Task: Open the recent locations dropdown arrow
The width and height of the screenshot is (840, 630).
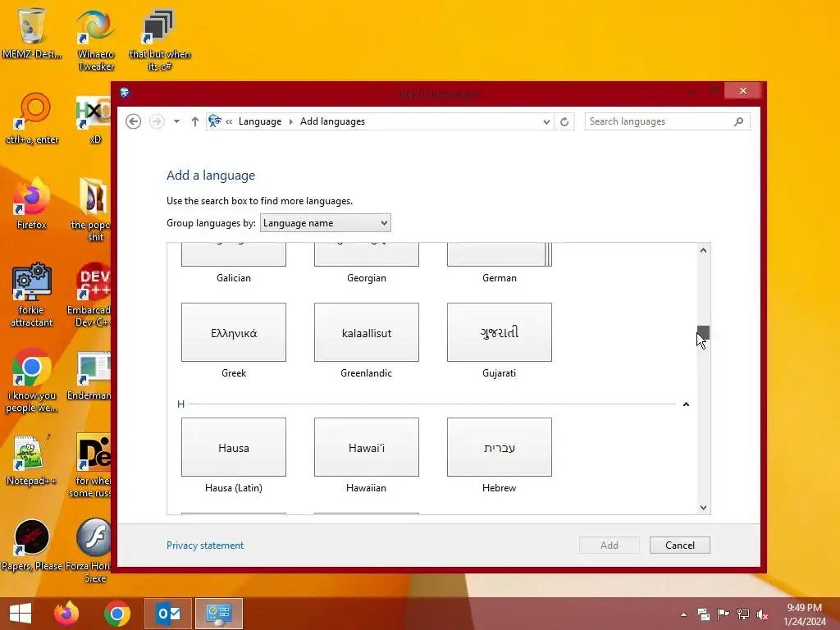Action: pyautogui.click(x=176, y=121)
